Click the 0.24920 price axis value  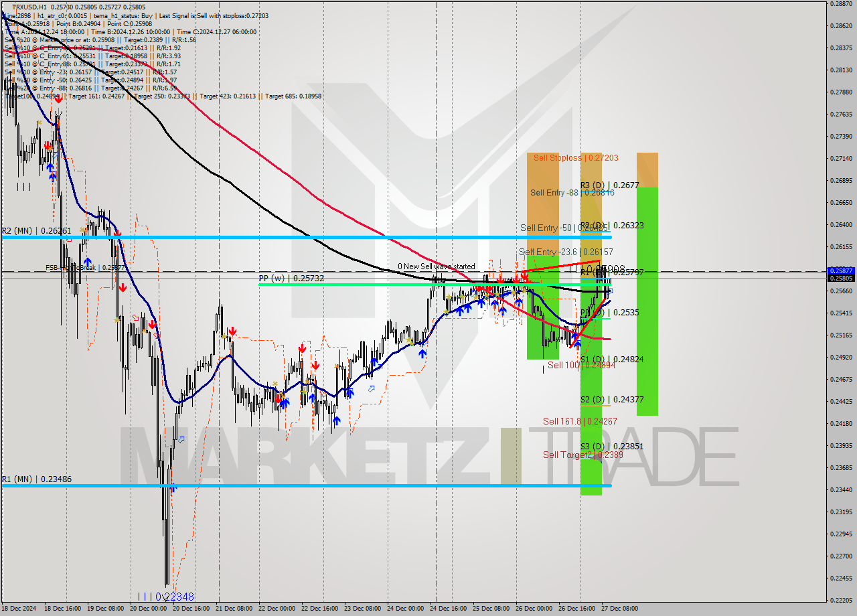[842, 358]
